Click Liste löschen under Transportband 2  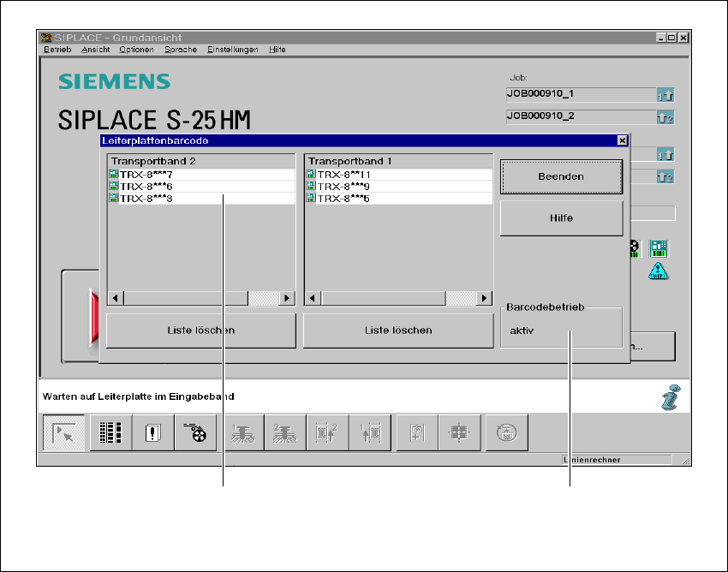[200, 330]
